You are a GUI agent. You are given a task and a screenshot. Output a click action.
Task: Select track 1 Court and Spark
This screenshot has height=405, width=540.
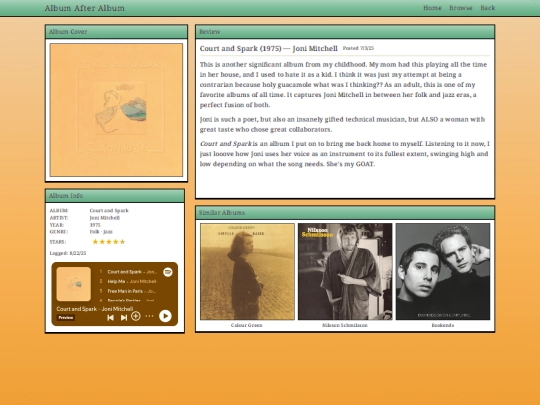[x=133, y=272]
